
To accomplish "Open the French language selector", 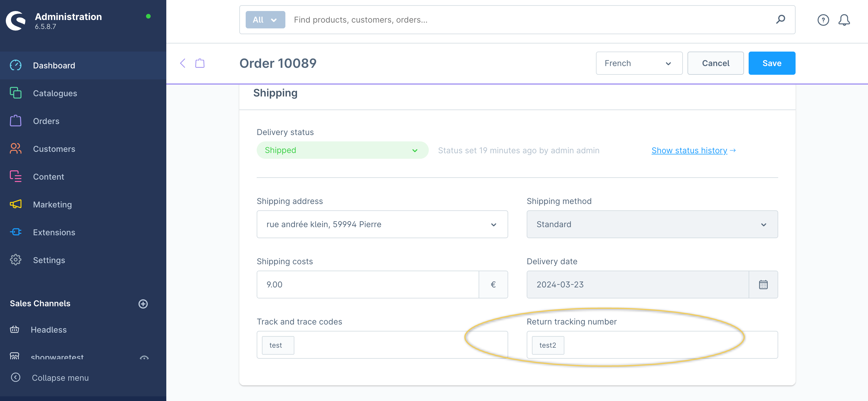I will tap(639, 63).
